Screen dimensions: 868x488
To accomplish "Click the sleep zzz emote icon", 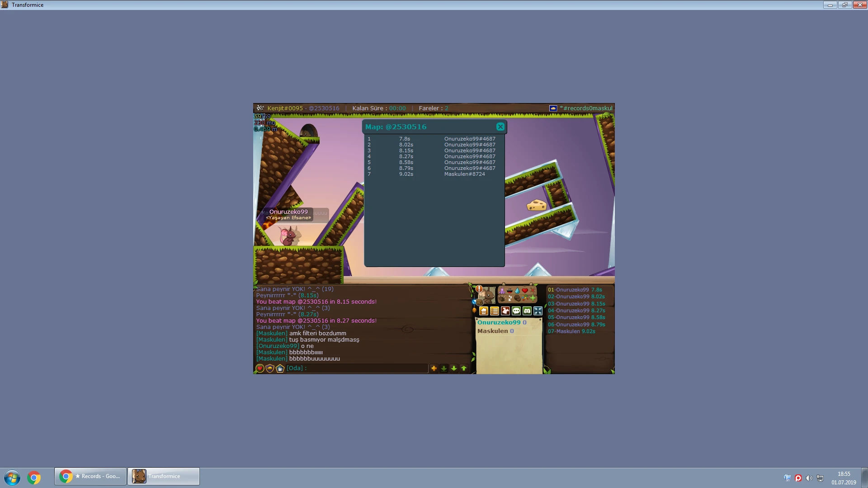I will (509, 298).
